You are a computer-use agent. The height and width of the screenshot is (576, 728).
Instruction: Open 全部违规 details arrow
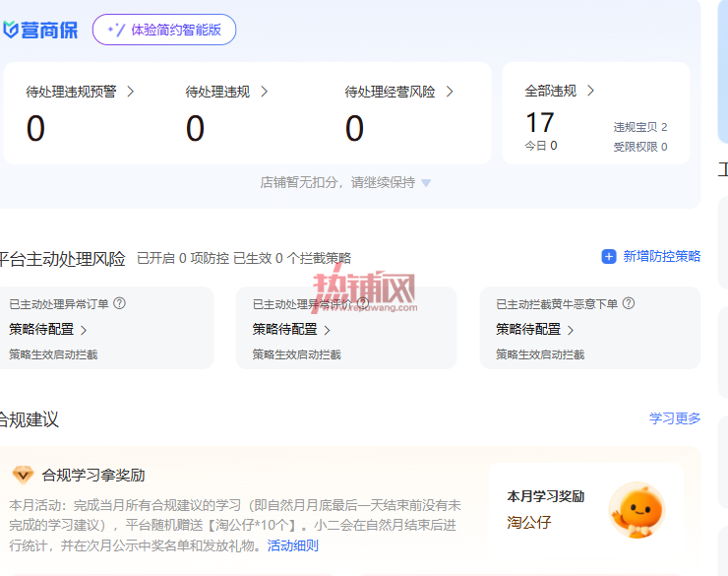point(590,91)
